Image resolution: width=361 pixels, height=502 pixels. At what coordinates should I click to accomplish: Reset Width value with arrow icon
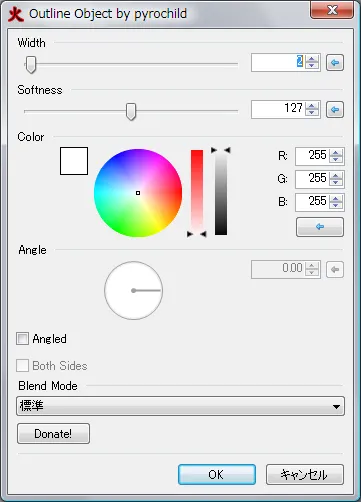point(335,62)
